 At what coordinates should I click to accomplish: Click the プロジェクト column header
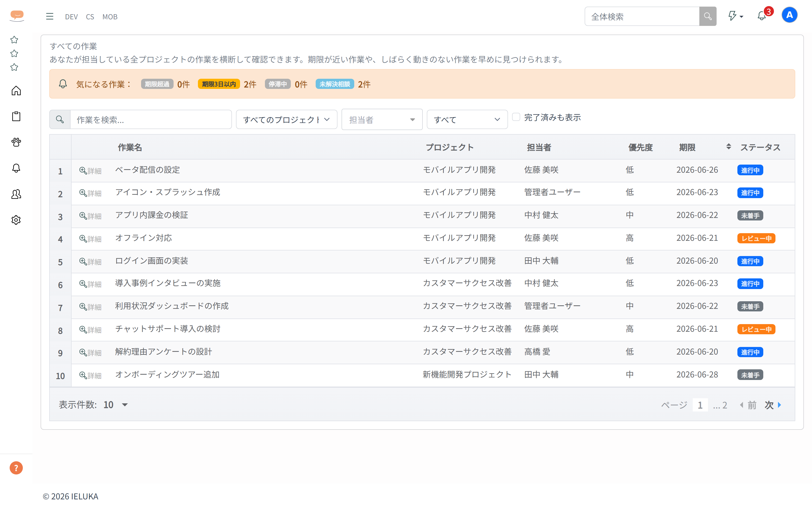tap(450, 147)
